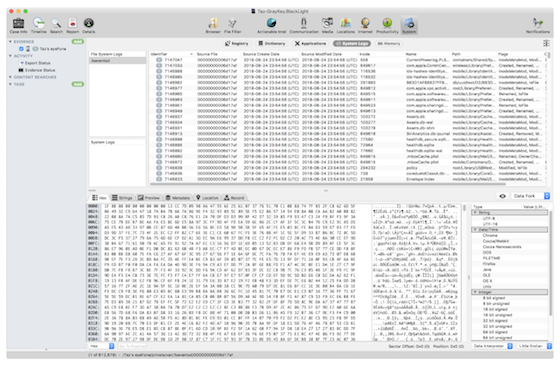Toggle the Taz's eyeFone evidence checkbox

(21, 49)
